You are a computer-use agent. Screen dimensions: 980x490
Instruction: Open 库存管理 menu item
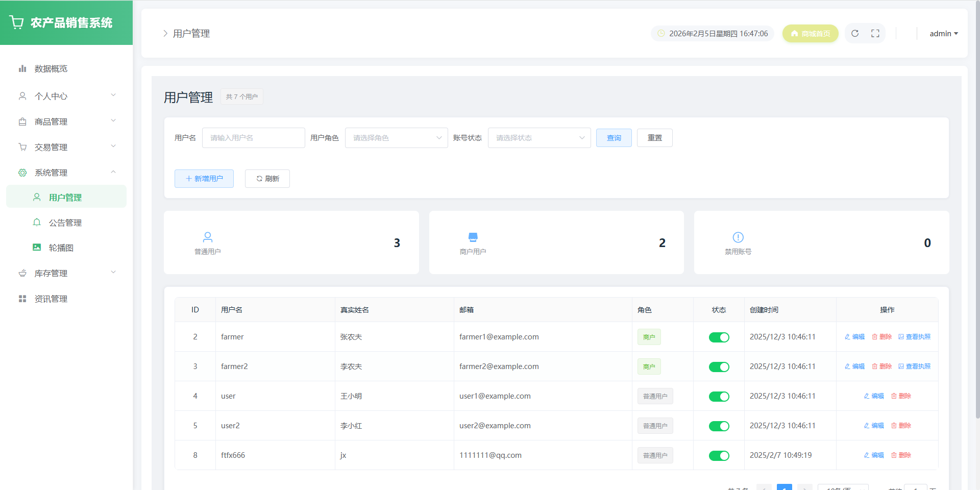coord(66,273)
